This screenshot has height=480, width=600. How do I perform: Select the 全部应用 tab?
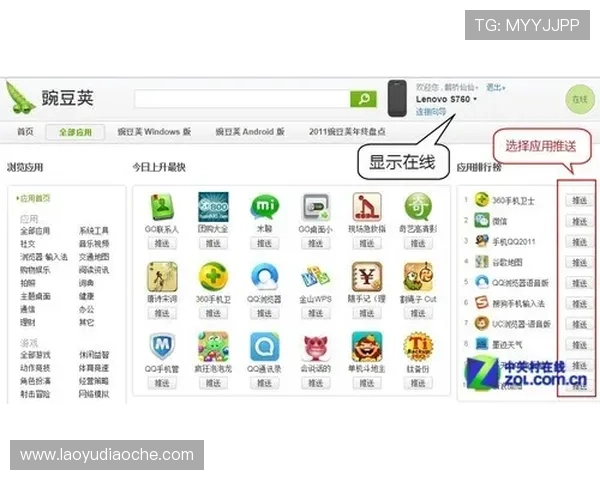[x=75, y=132]
